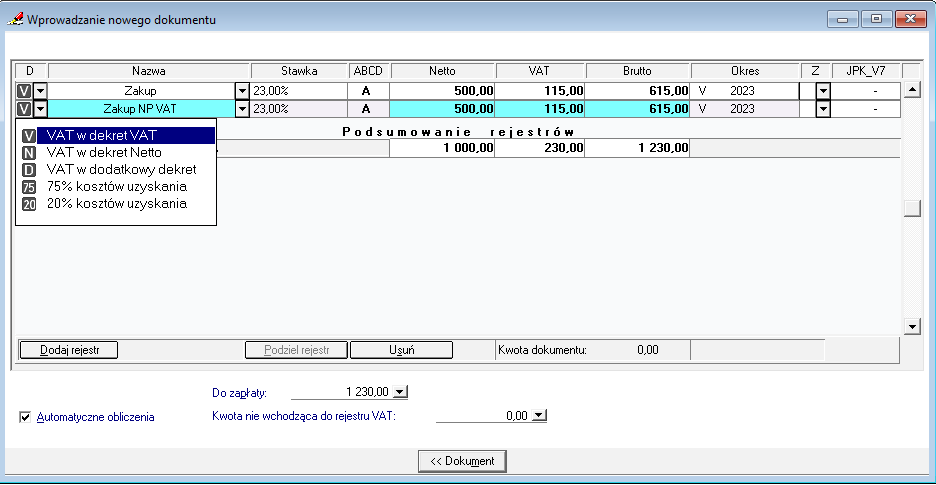Choose 'VAT w dekret Netto' option
This screenshot has height=485, width=936.
(104, 152)
